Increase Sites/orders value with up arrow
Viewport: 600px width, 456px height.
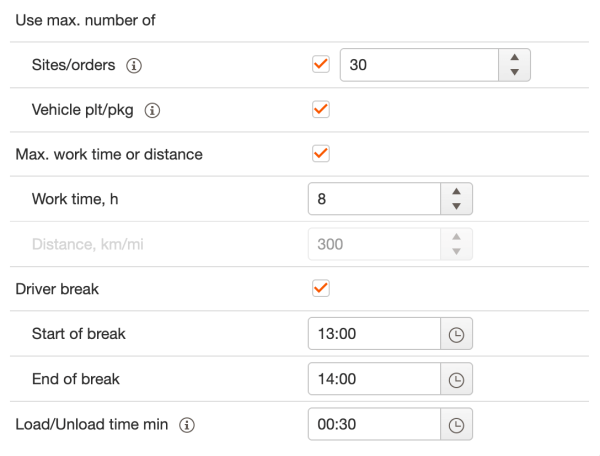[515, 57]
